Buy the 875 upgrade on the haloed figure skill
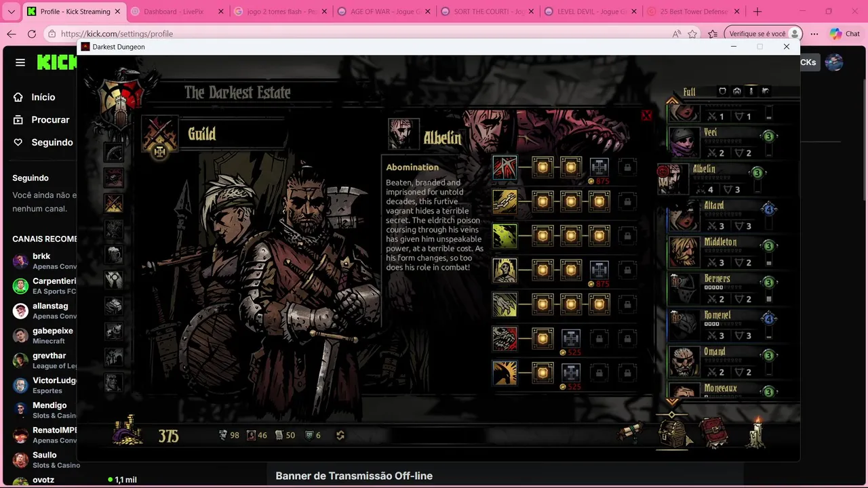 (599, 270)
